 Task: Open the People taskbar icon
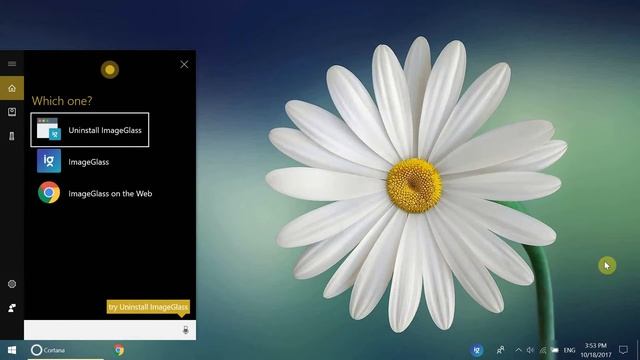coord(500,350)
